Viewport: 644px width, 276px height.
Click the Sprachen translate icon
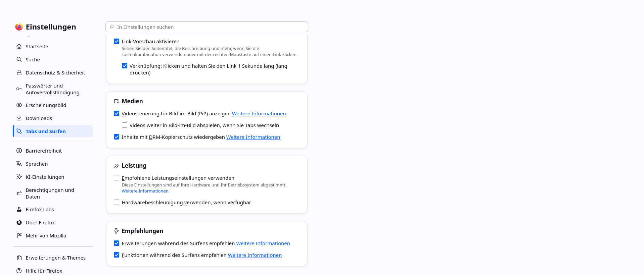(19, 164)
